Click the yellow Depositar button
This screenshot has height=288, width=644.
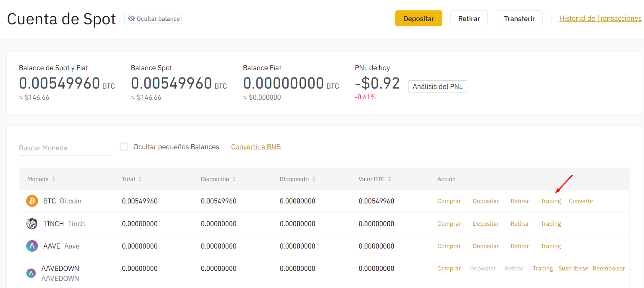[419, 18]
